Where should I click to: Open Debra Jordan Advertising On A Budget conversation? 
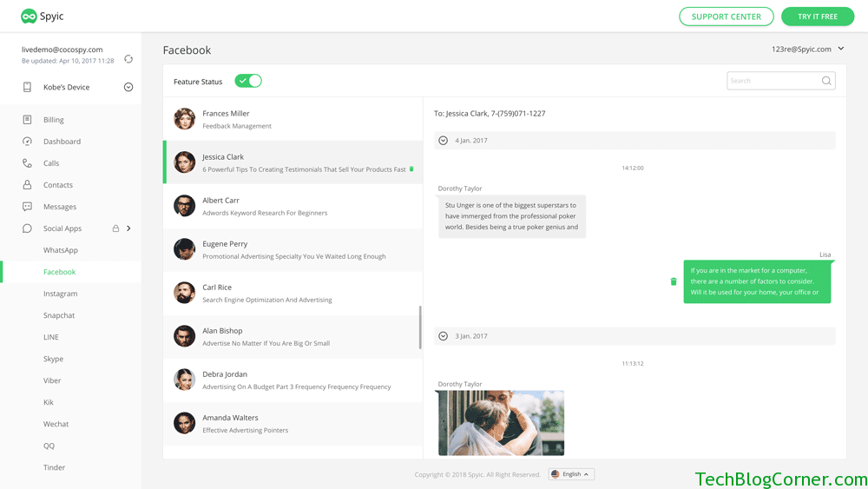[293, 380]
